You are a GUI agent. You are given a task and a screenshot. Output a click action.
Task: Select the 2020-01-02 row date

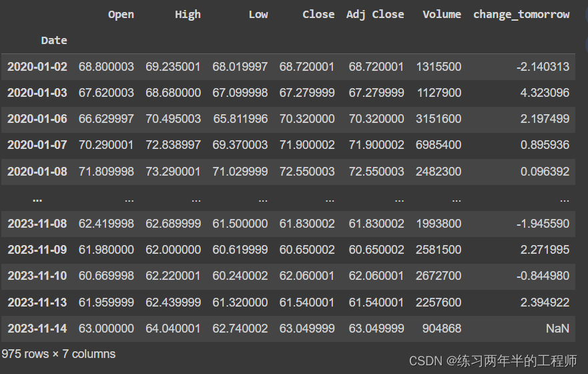coord(37,67)
